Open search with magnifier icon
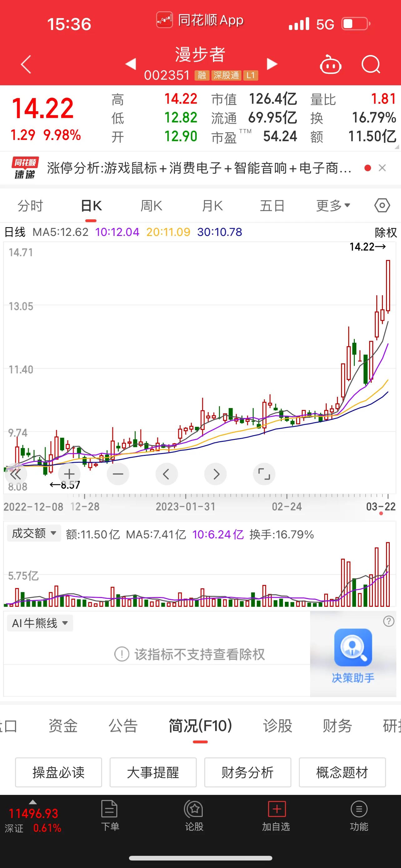This screenshot has height=868, width=401. (371, 64)
